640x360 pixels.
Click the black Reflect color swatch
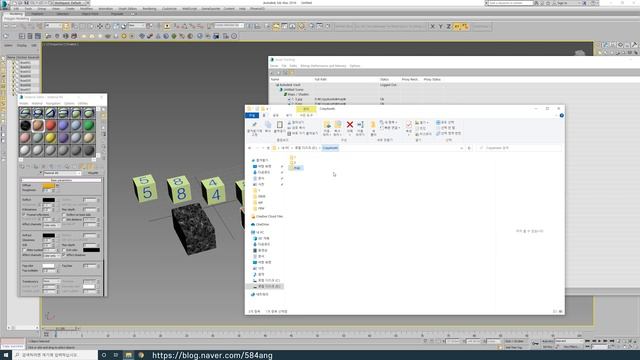point(48,200)
